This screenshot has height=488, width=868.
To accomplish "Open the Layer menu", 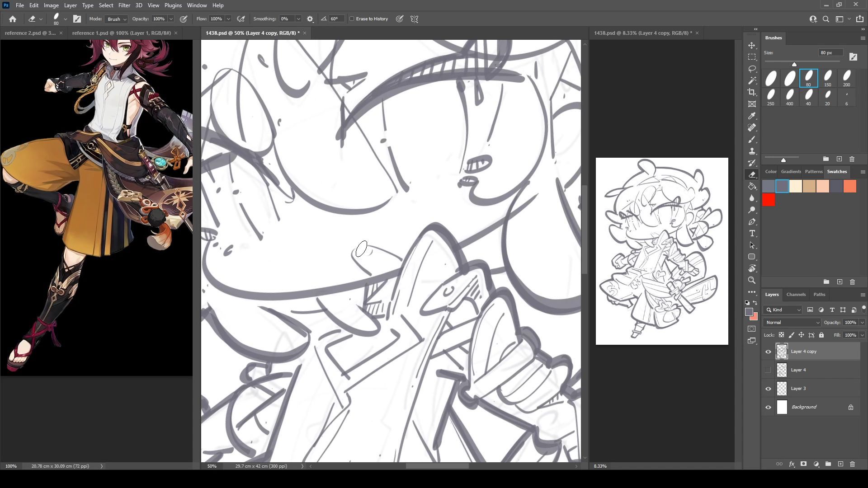I will click(70, 5).
